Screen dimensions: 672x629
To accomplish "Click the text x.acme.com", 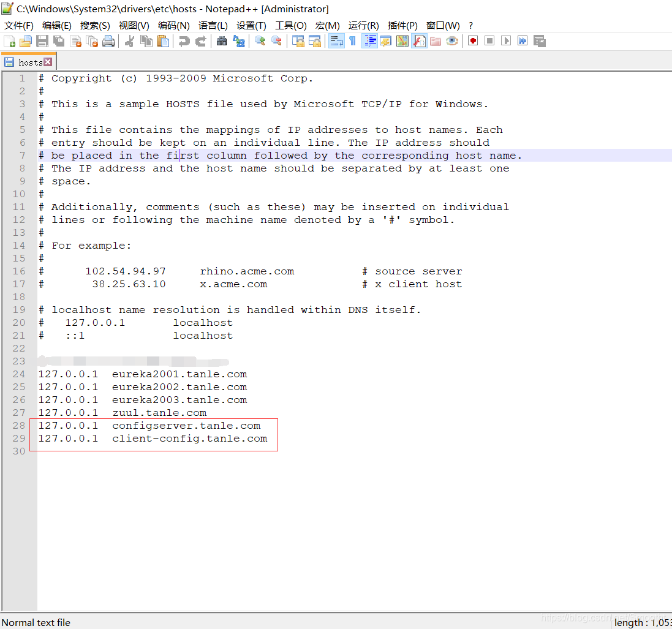I will [x=233, y=284].
